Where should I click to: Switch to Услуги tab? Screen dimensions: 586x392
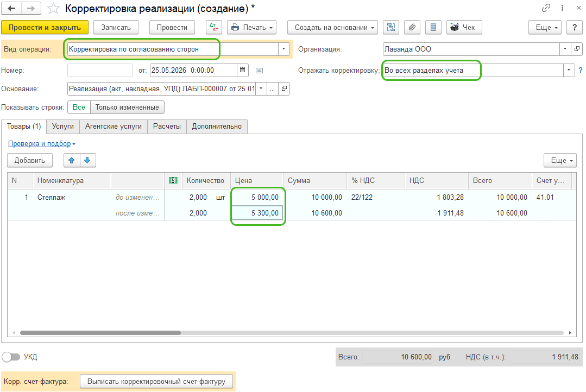(x=63, y=127)
